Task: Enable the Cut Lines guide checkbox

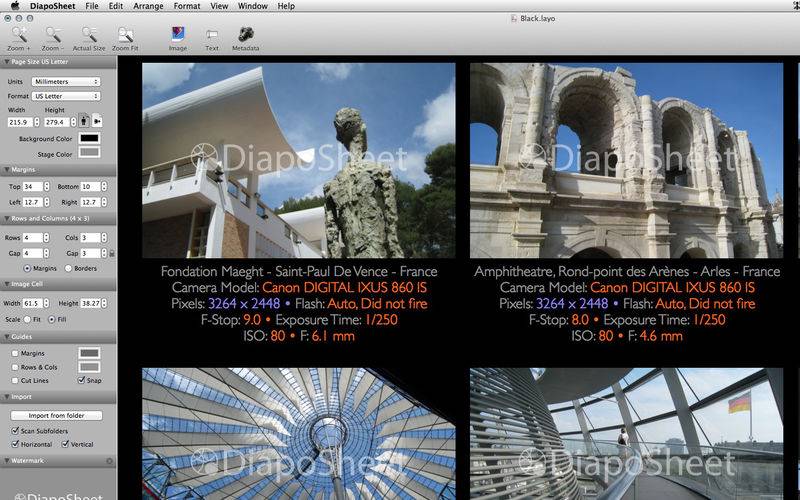Action: [x=13, y=380]
